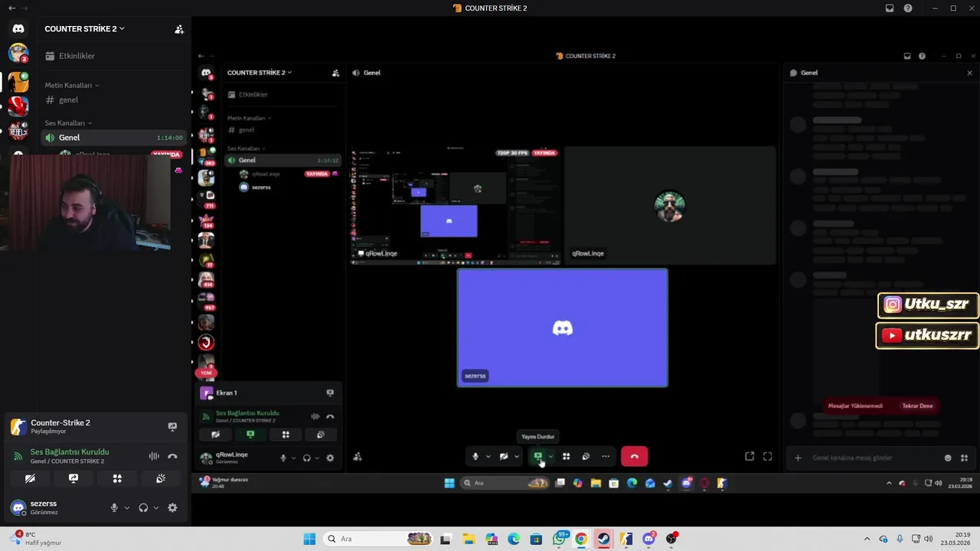Screen dimensions: 980x551
Task: Collapse the Ses Kanalları category
Action: click(x=68, y=122)
